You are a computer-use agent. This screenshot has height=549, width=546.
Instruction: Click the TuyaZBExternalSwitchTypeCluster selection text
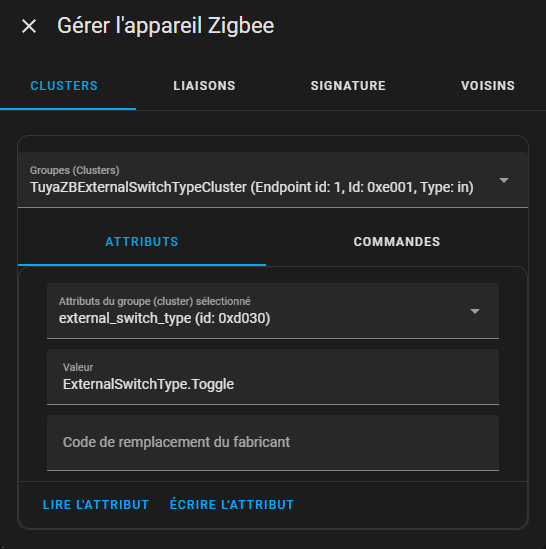[251, 187]
